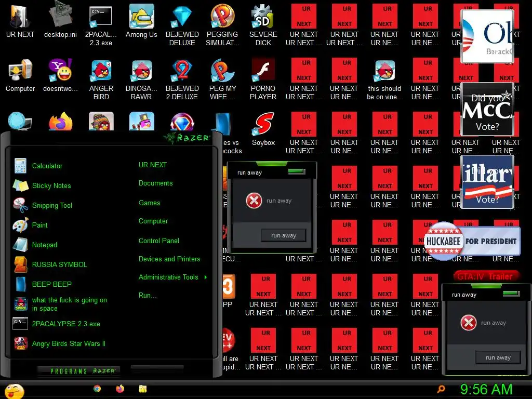This screenshot has height=399, width=532.
Task: Open the doesntwo... Yahoo messenger icon
Action: 60,75
